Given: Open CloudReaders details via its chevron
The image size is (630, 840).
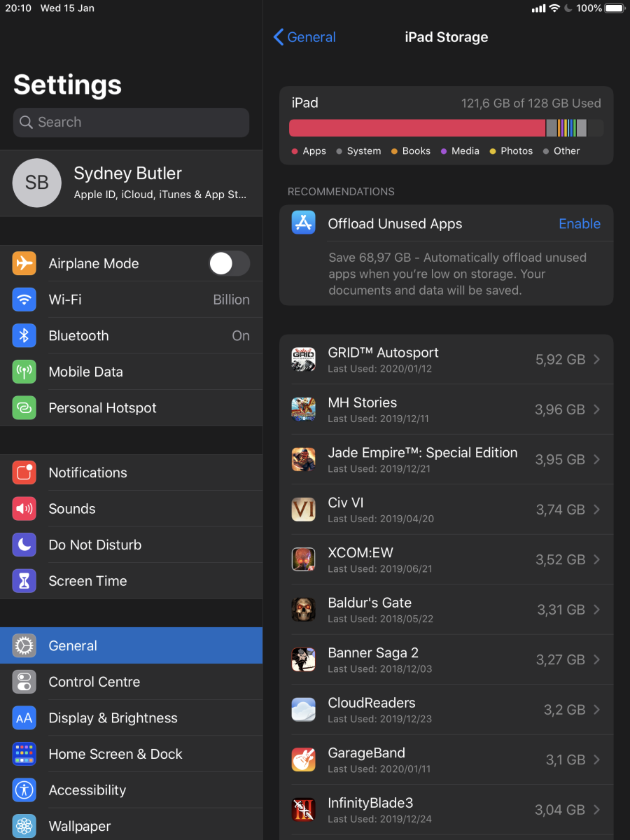Looking at the screenshot, I should point(597,710).
